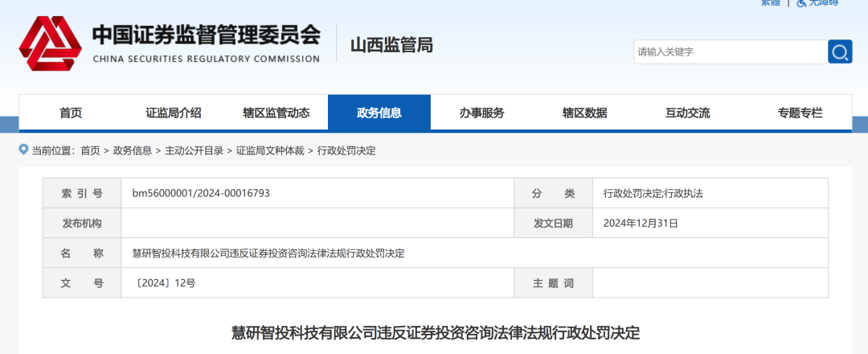Click the 文号 label cell
The width and height of the screenshot is (868, 354).
pyautogui.click(x=82, y=283)
